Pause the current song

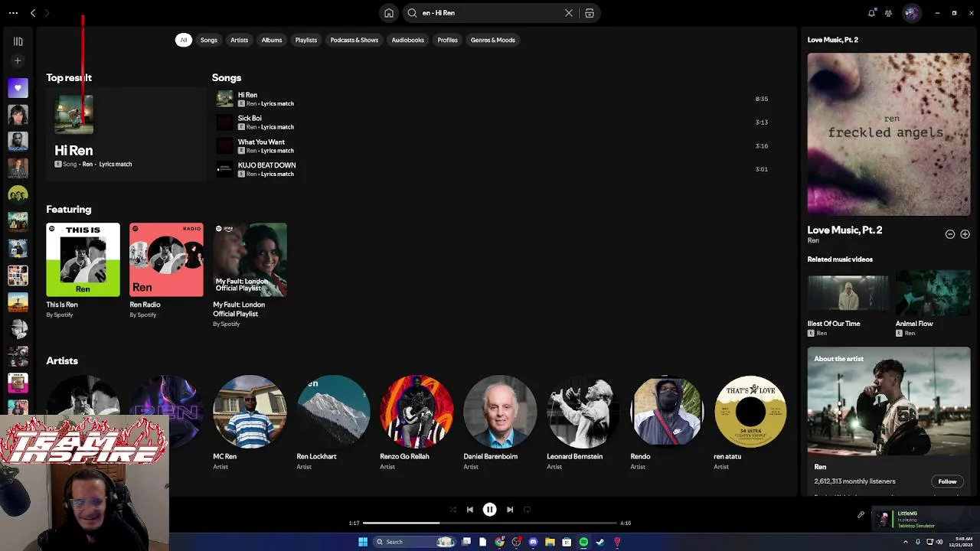click(490, 510)
